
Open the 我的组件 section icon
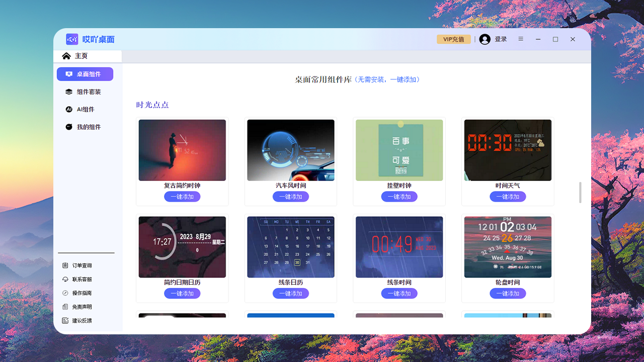68,127
